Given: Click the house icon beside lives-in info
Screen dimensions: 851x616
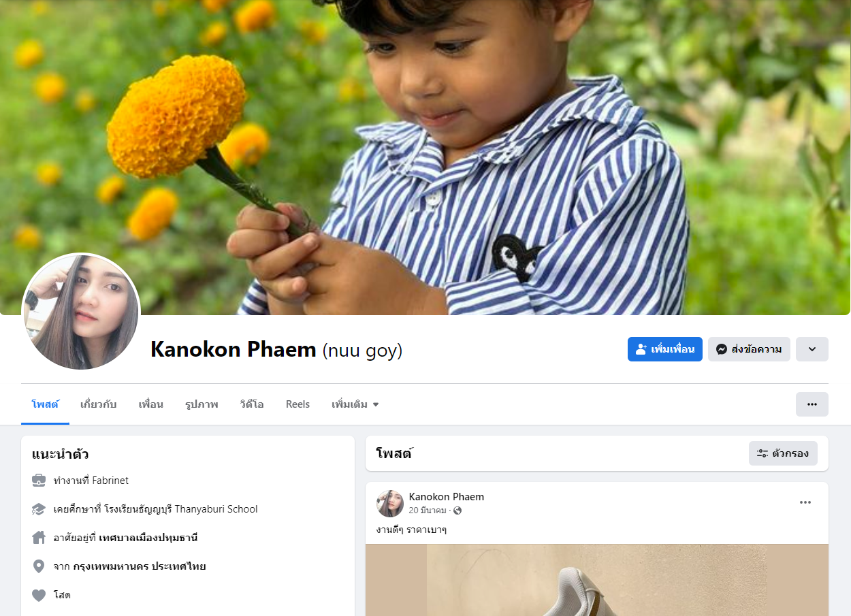Looking at the screenshot, I should click(39, 538).
